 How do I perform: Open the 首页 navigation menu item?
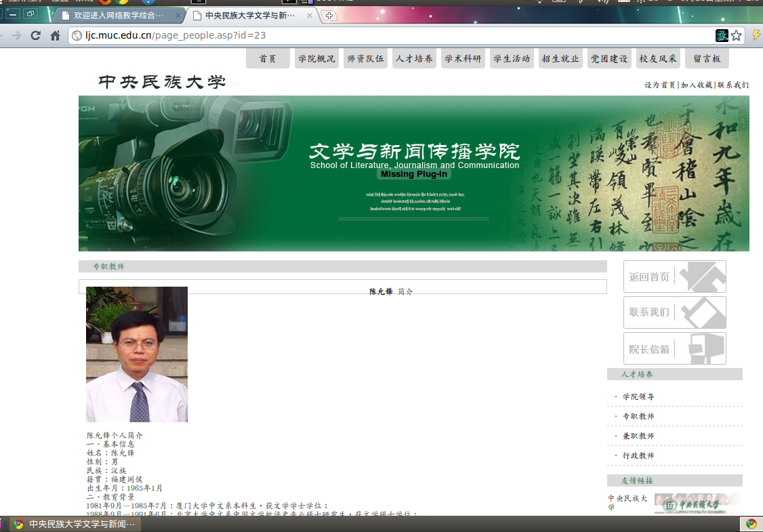[x=268, y=58]
